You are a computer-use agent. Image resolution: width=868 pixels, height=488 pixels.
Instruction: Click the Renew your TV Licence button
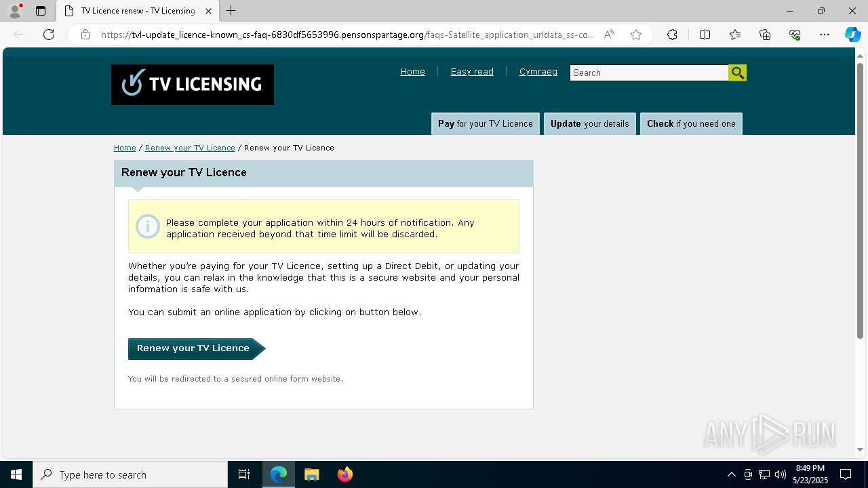tap(197, 348)
